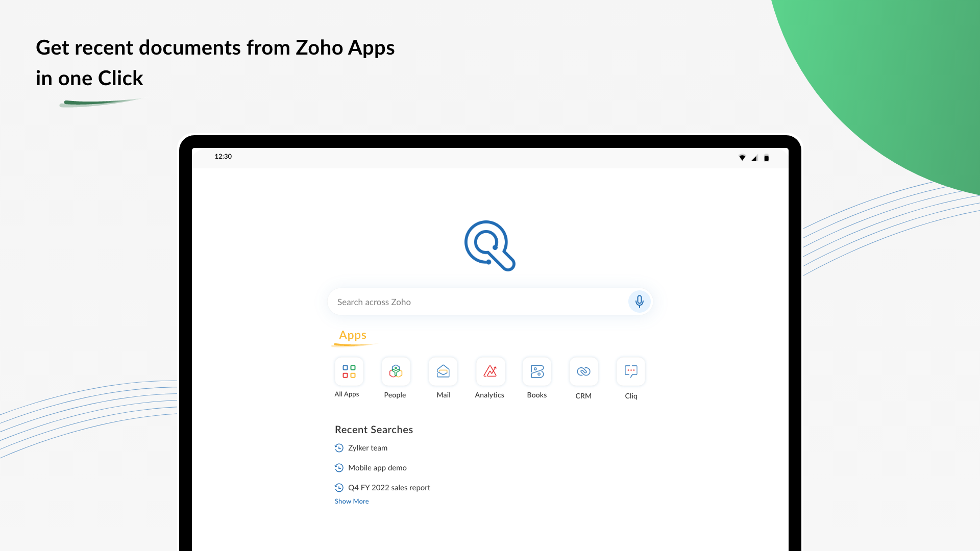Click the history icon beside Mobile app demo

click(339, 468)
